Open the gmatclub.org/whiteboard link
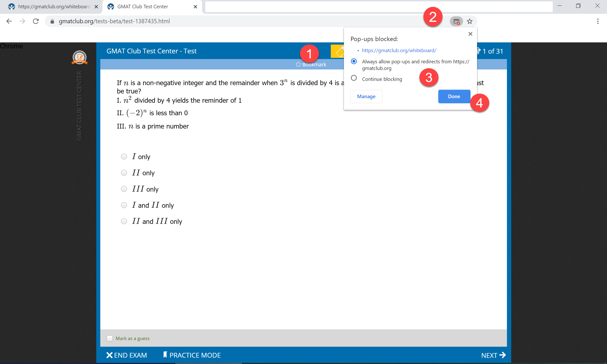Image resolution: width=607 pixels, height=364 pixels. click(x=399, y=50)
